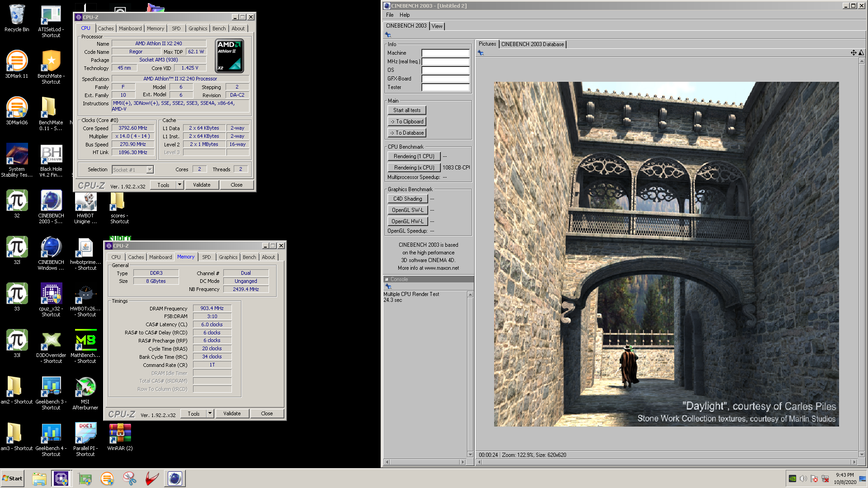Click the NVIDIA icon in the system tray

click(x=792, y=479)
